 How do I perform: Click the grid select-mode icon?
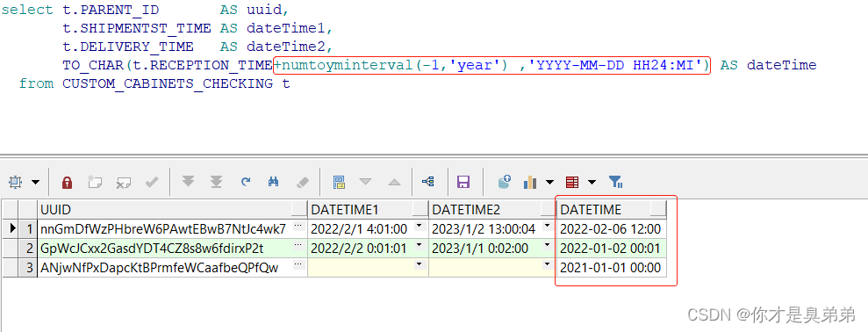point(15,181)
